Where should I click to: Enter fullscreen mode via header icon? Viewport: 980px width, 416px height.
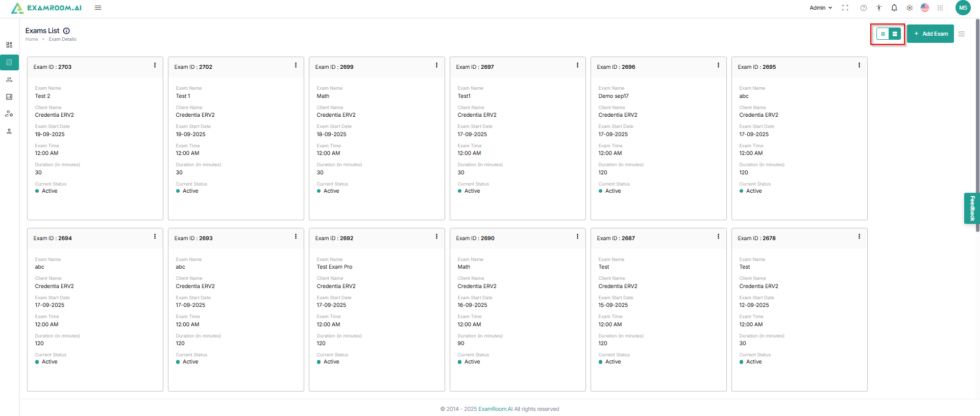click(x=845, y=8)
